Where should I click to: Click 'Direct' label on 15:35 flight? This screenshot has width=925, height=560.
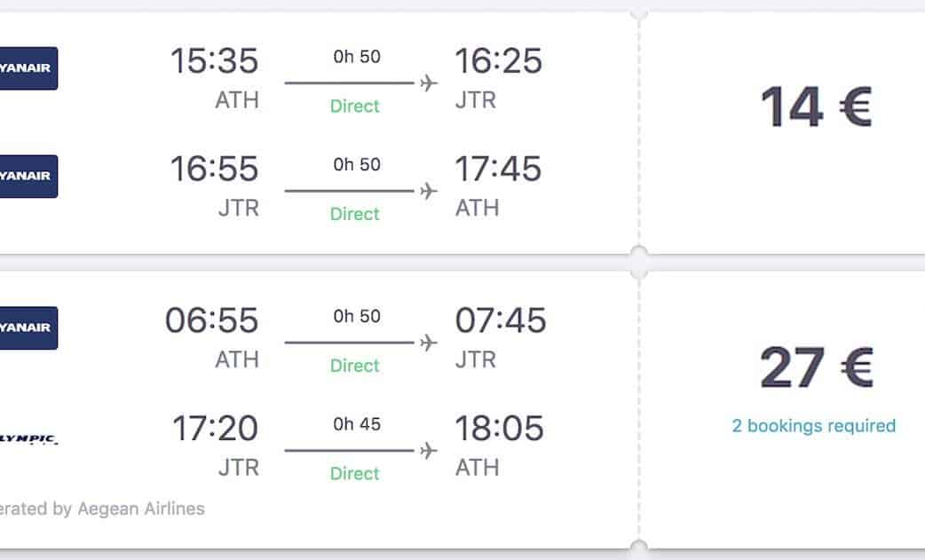(x=354, y=106)
